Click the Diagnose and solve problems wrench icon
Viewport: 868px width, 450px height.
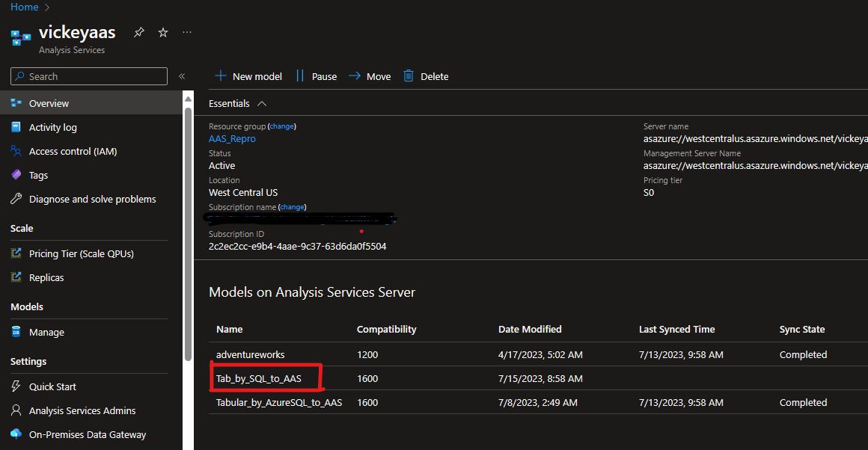[16, 199]
